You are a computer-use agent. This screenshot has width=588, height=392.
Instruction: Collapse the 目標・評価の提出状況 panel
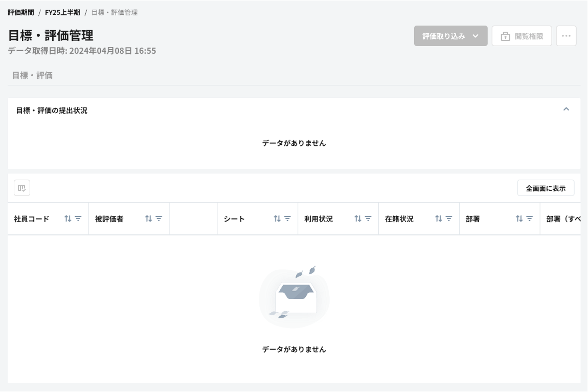click(566, 109)
